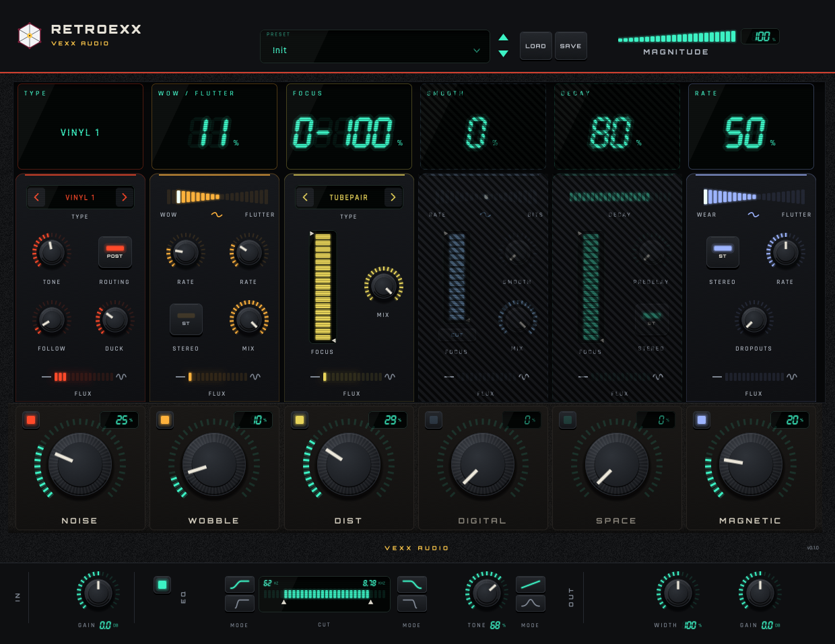Toggle the Noise module power button

(x=31, y=420)
